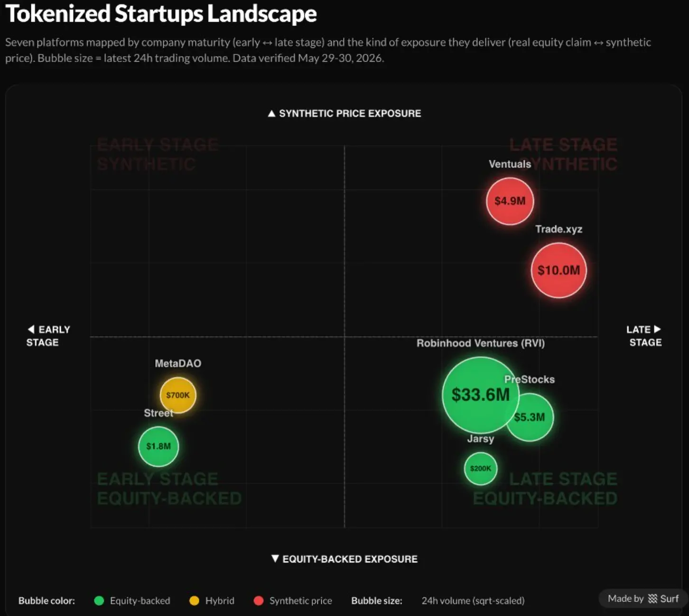
Task: Click the left arrow beside Early Stage
Action: click(x=31, y=329)
